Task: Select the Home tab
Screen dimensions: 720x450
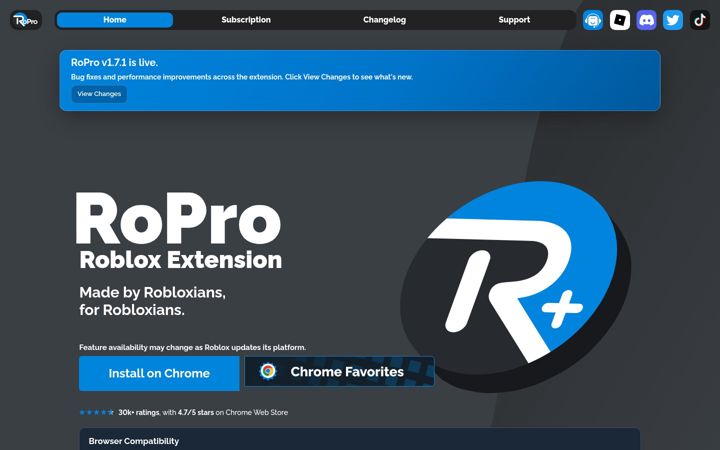Action: click(x=115, y=20)
